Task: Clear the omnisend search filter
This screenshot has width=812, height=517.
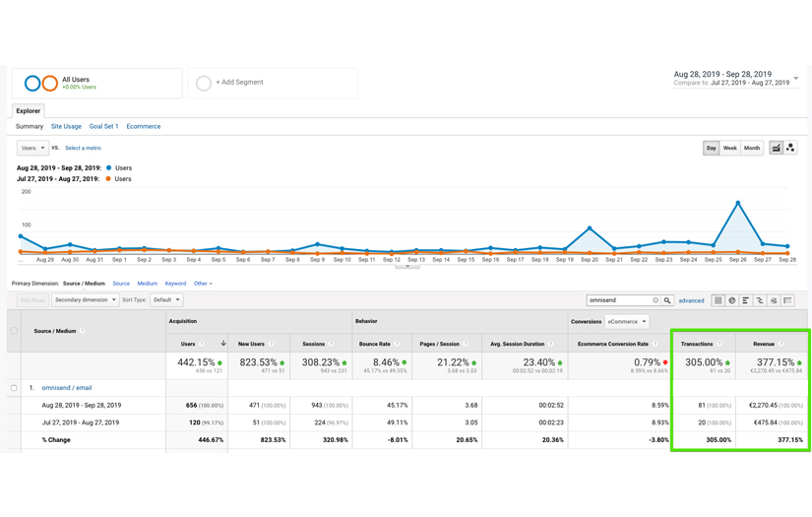Action: point(656,300)
